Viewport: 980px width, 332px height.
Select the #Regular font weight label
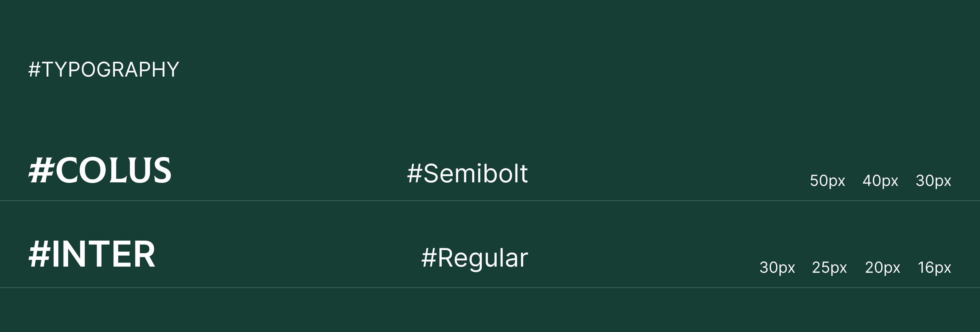pyautogui.click(x=475, y=258)
